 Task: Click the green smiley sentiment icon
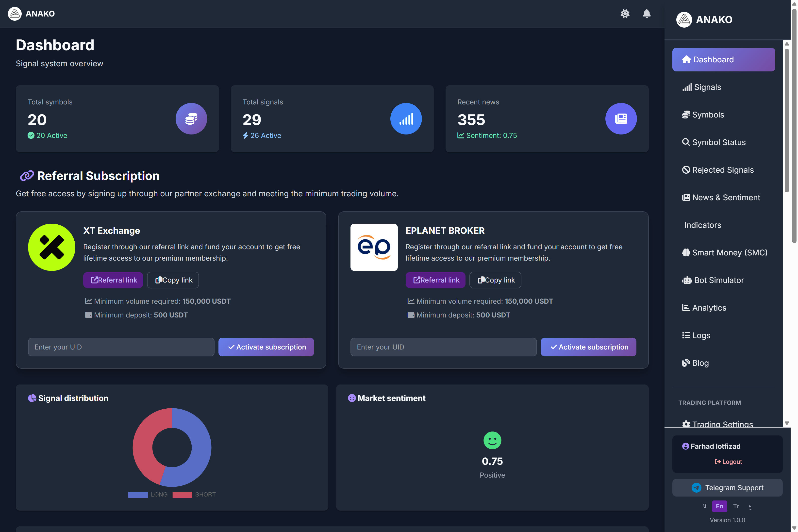492,440
